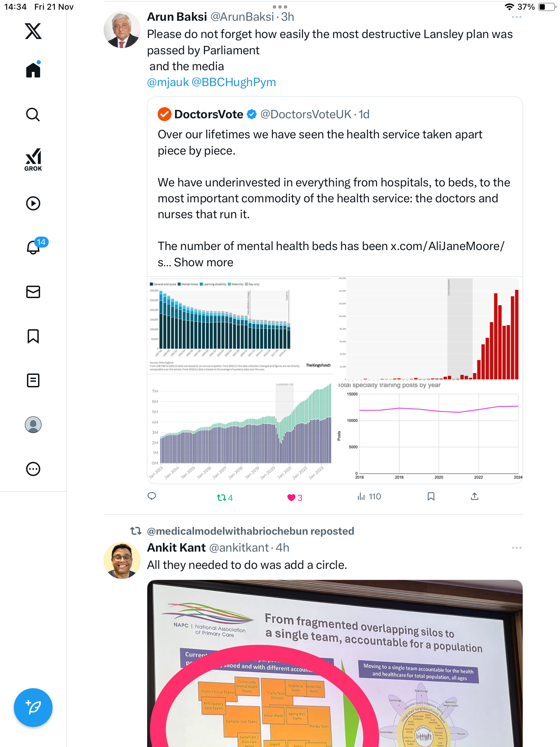Open the red bar chart image

[429, 329]
